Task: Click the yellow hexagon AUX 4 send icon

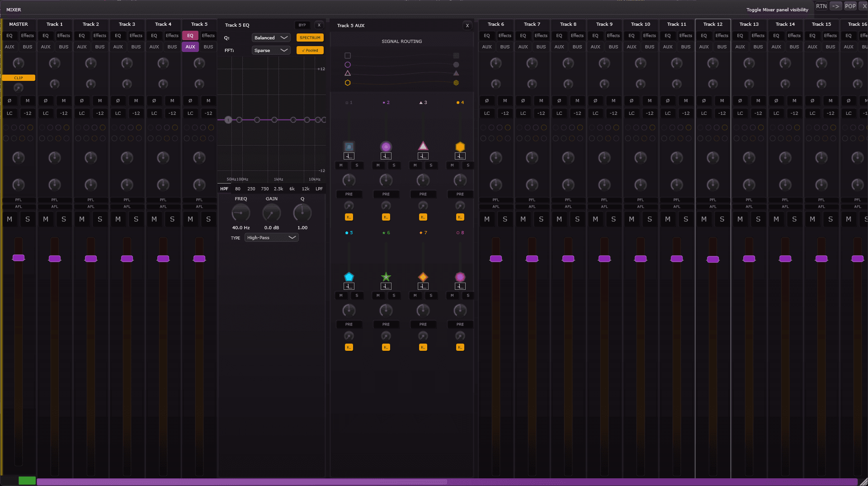Action: (x=460, y=146)
